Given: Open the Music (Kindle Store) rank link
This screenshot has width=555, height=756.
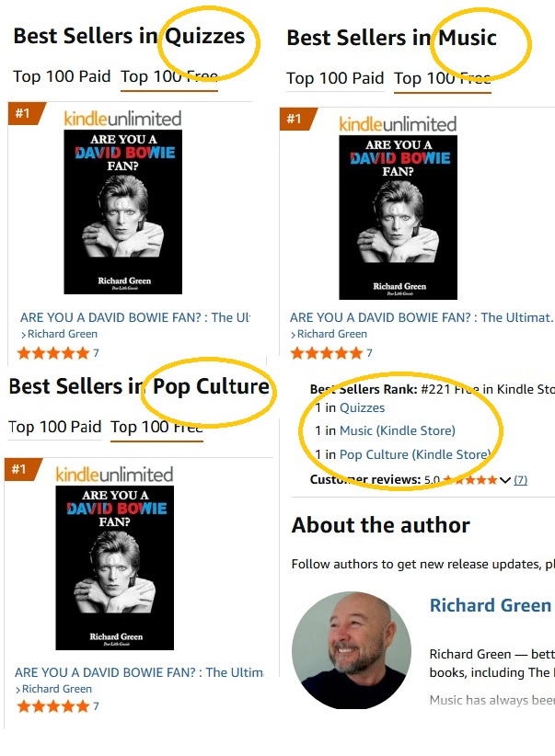Looking at the screenshot, I should click(397, 430).
